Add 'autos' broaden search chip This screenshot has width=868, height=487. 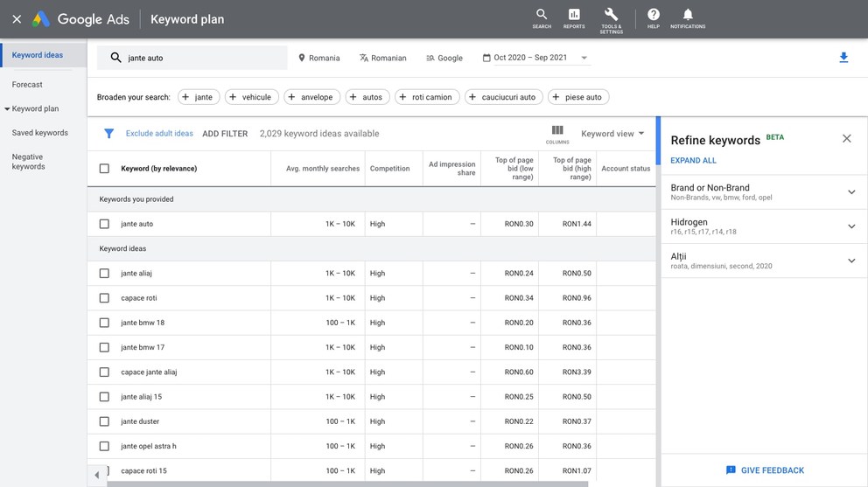pos(367,97)
